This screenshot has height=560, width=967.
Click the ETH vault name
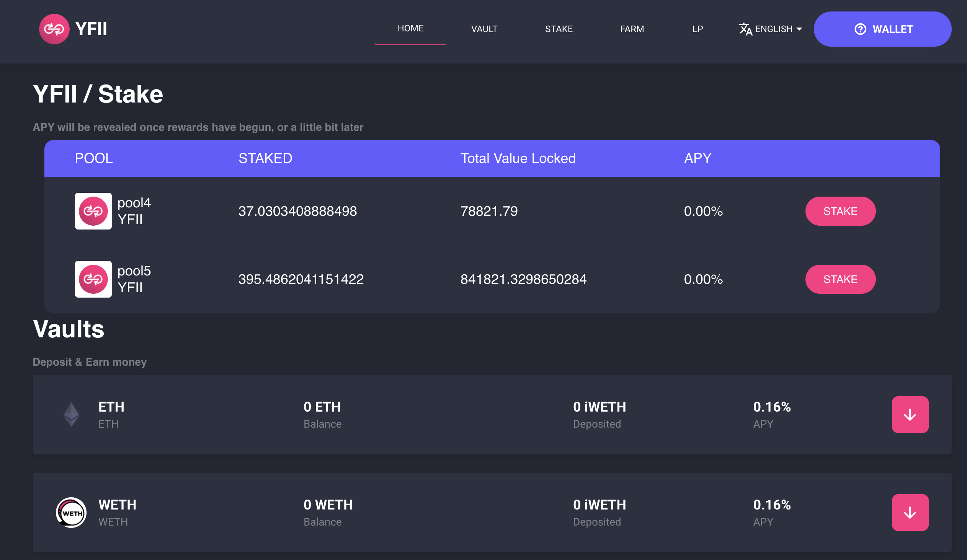tap(111, 407)
